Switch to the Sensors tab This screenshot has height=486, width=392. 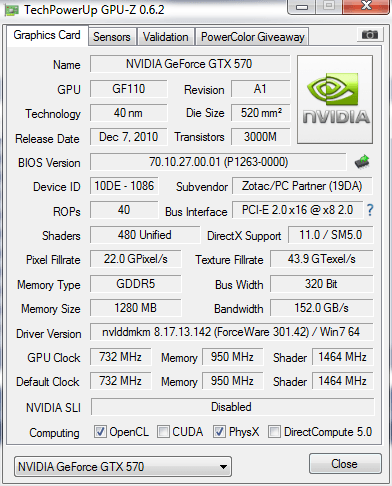[112, 37]
